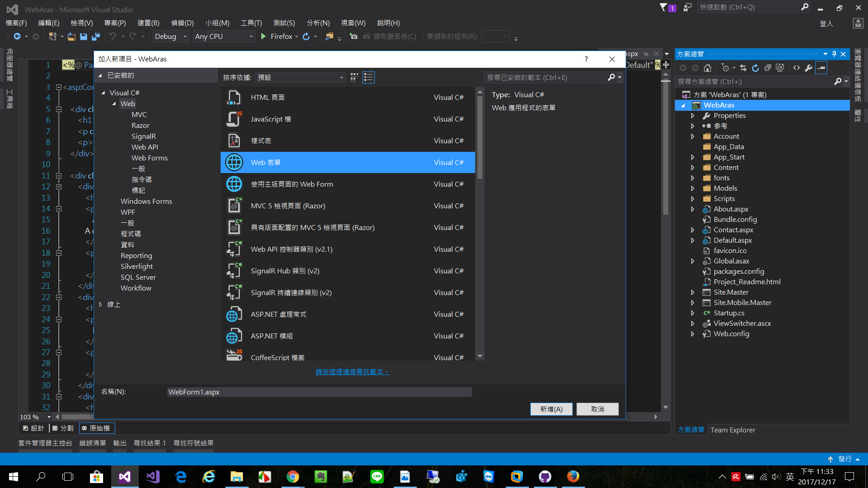Expand the Models folder in Solution Explorer

(x=693, y=188)
